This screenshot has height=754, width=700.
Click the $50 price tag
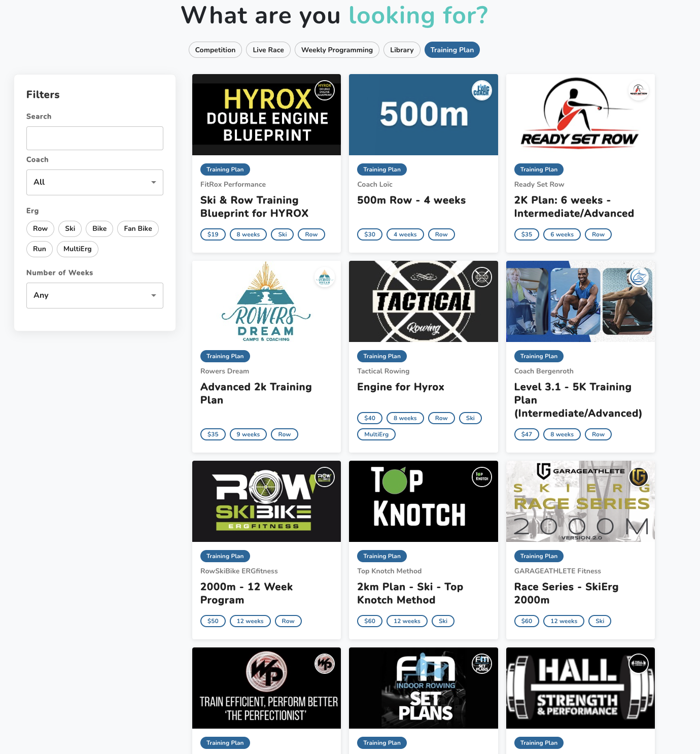click(213, 621)
